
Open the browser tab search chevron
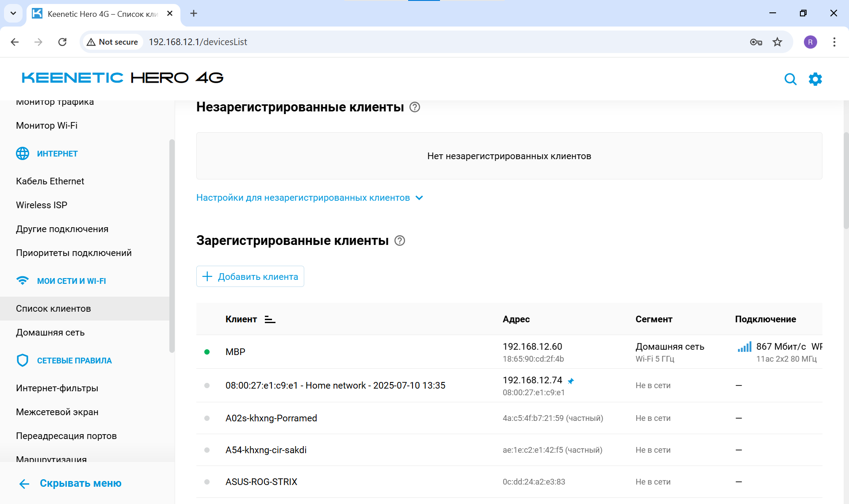pos(13,13)
